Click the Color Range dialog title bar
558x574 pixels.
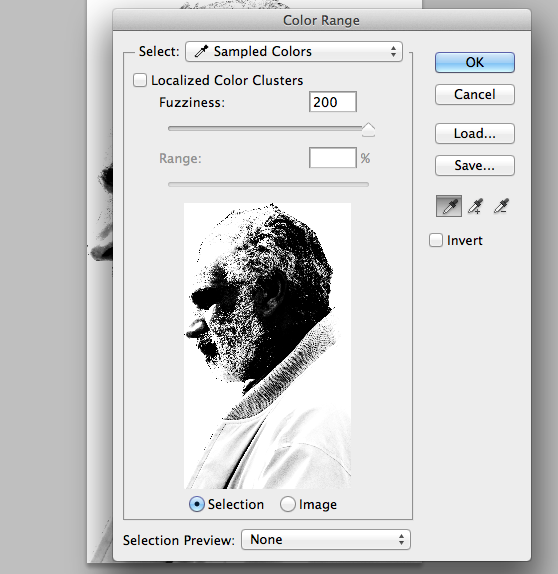point(321,20)
